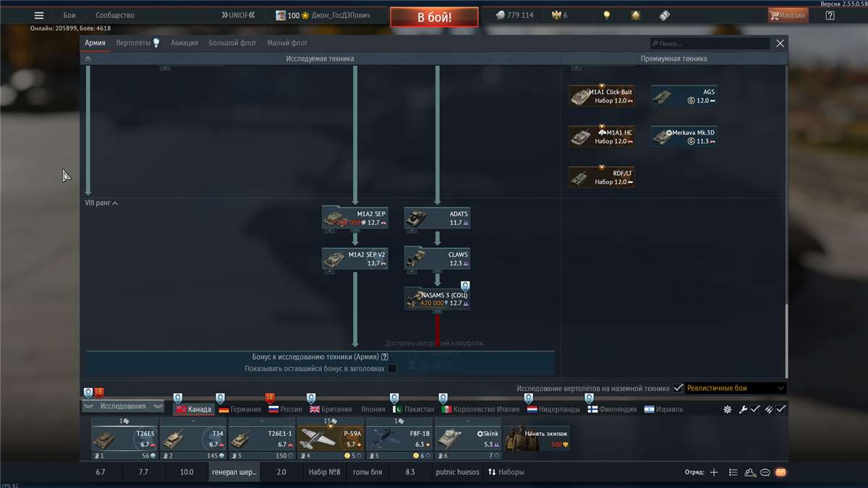Viewport: 868px width, 488px height.
Task: Click the Golden Eagles currency icon
Action: click(556, 14)
